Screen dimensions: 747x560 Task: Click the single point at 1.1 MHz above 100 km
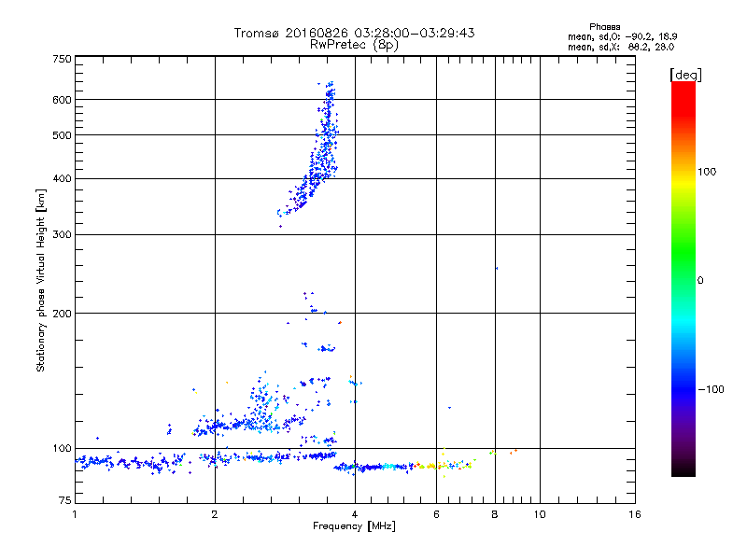tap(97, 438)
